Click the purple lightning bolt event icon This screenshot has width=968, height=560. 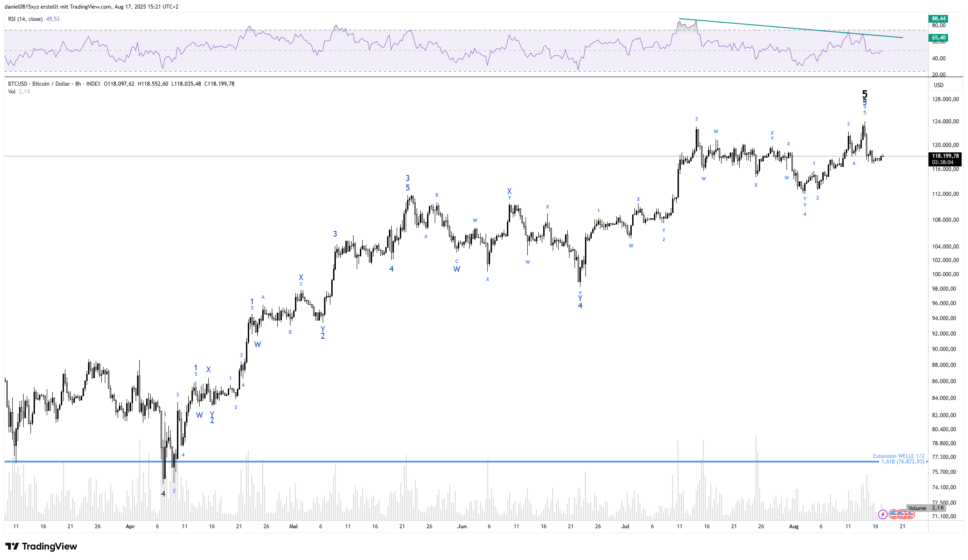pyautogui.click(x=882, y=514)
